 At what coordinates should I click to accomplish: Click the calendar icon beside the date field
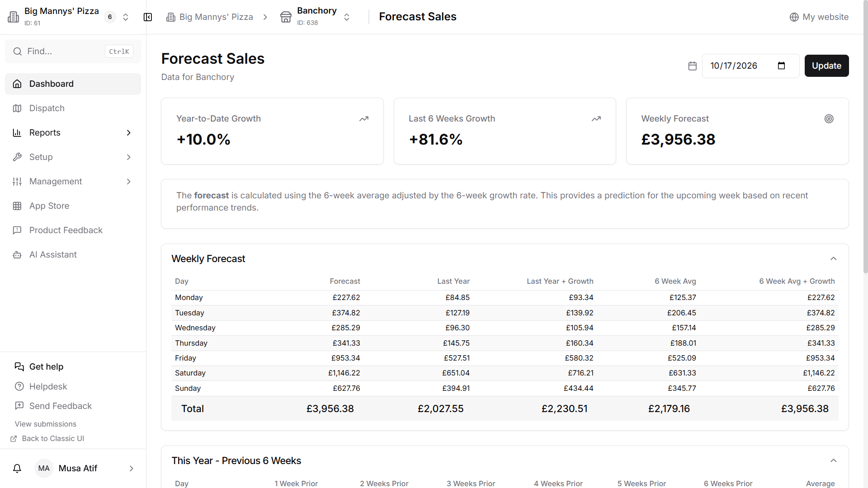692,66
